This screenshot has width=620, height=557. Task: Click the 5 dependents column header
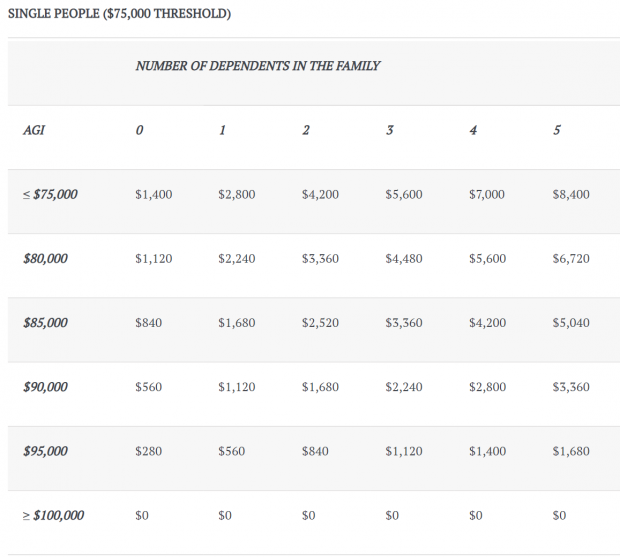557,130
